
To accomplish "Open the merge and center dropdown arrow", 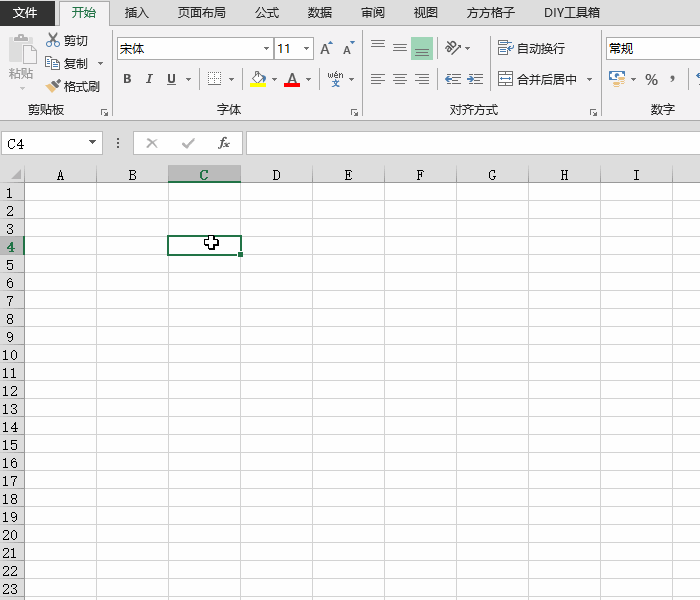I will [589, 79].
